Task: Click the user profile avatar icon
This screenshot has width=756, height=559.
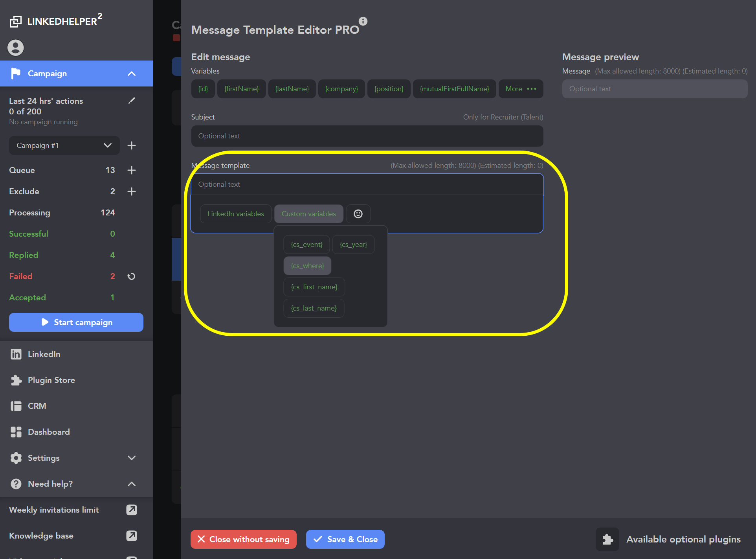Action: coord(16,48)
